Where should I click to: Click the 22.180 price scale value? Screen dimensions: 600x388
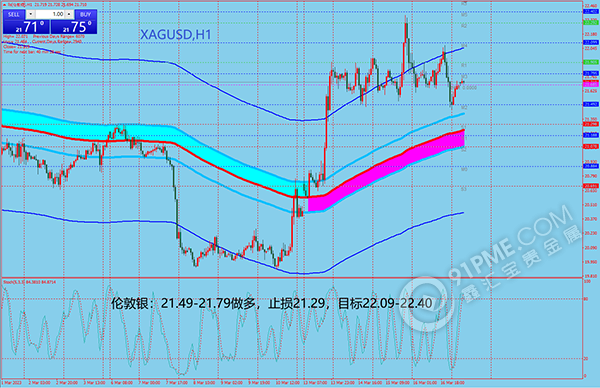pyautogui.click(x=590, y=34)
